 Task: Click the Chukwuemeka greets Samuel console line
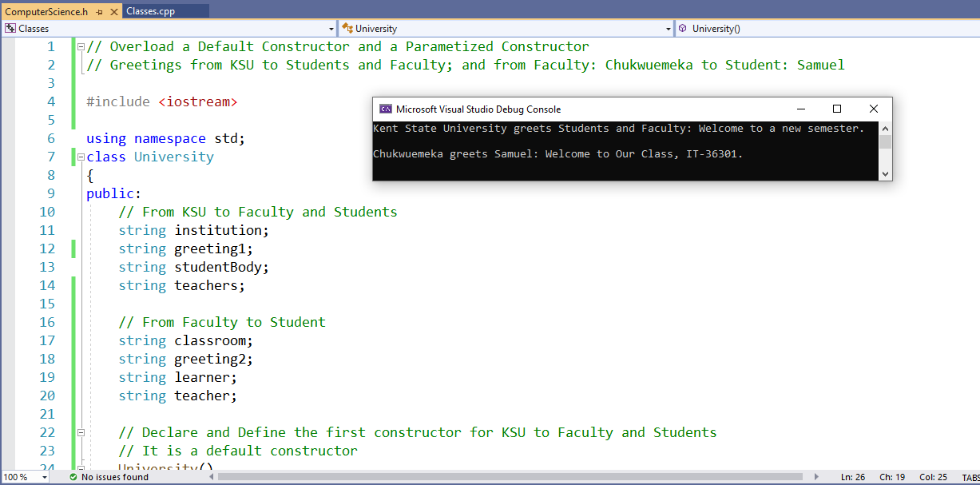click(558, 154)
